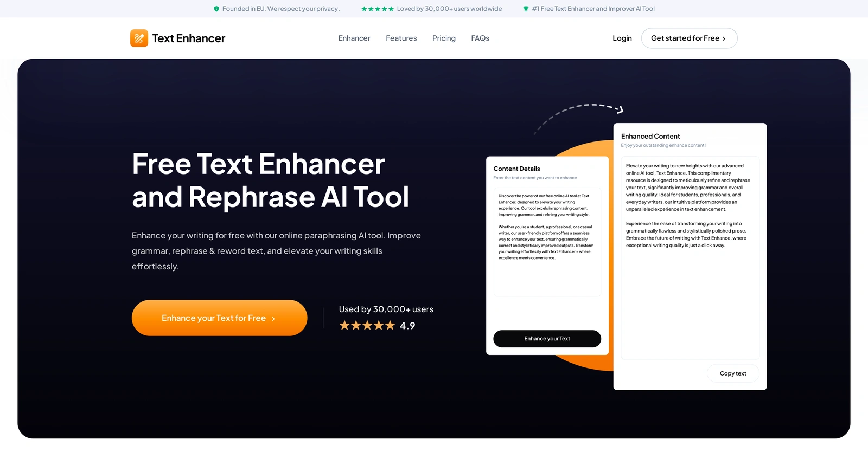Click hero paragraph starting 'Enhance your writing for free'
This screenshot has height=452, width=868.
click(x=276, y=251)
